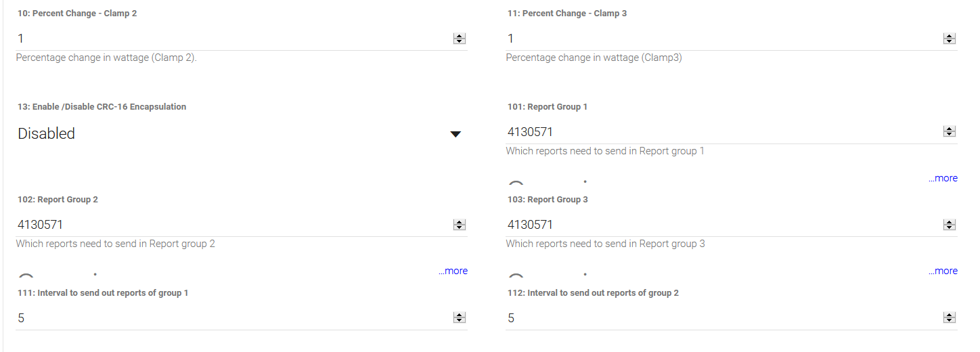The image size is (980, 352).
Task: Click the Report Group 3 spinner control
Action: tap(949, 225)
